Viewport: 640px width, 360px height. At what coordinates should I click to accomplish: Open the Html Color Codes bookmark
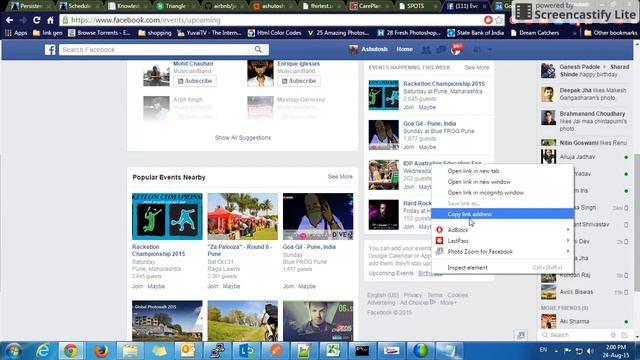click(x=274, y=33)
